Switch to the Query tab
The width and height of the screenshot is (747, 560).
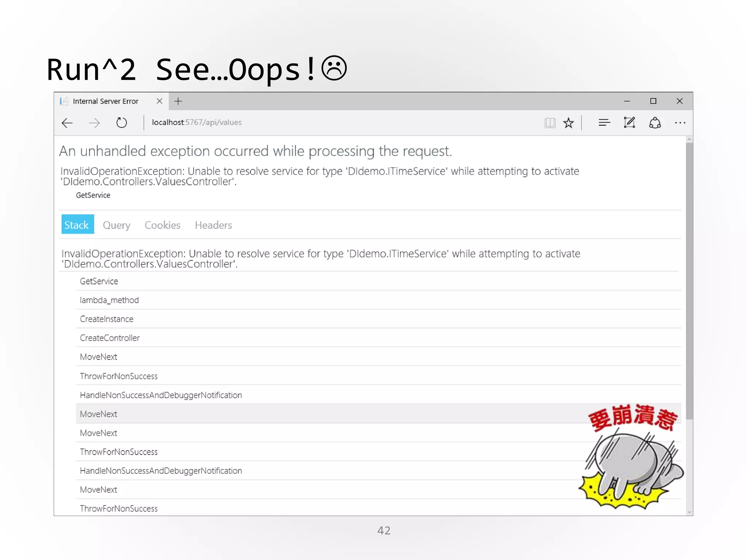tap(116, 225)
